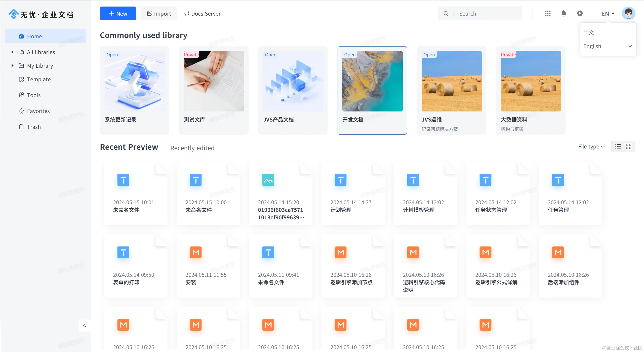644x352 pixels.
Task: Switch to Recently edited tab
Action: pyautogui.click(x=192, y=148)
